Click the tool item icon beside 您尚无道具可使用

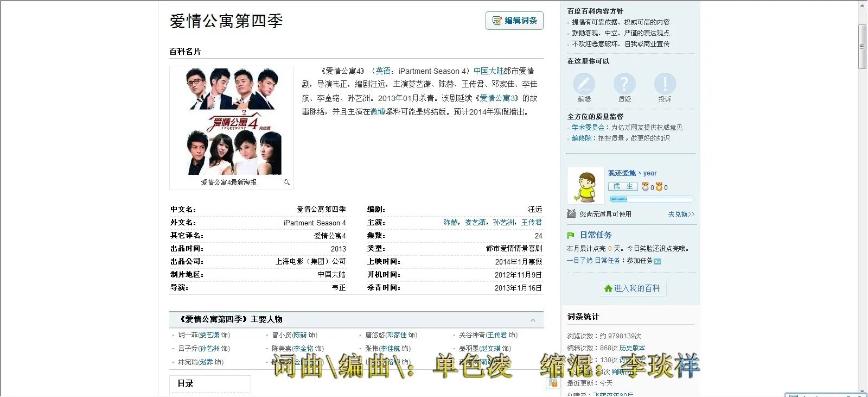[571, 214]
